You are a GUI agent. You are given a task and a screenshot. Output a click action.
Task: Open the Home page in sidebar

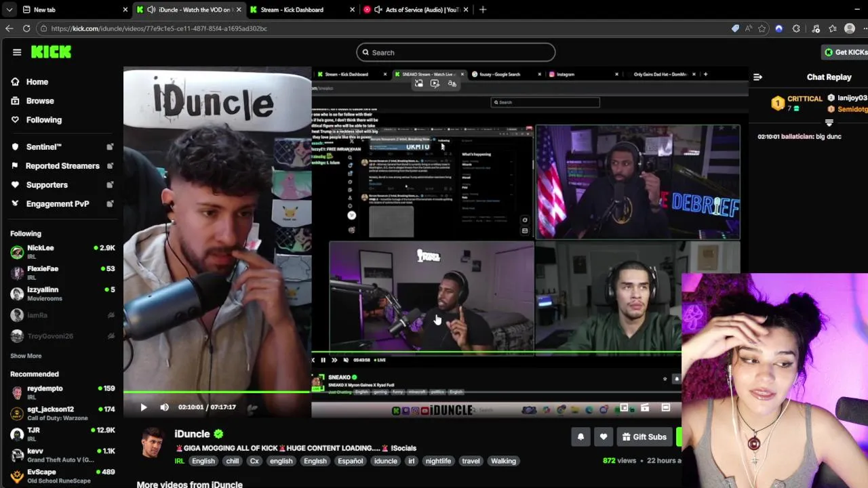[x=30, y=82]
